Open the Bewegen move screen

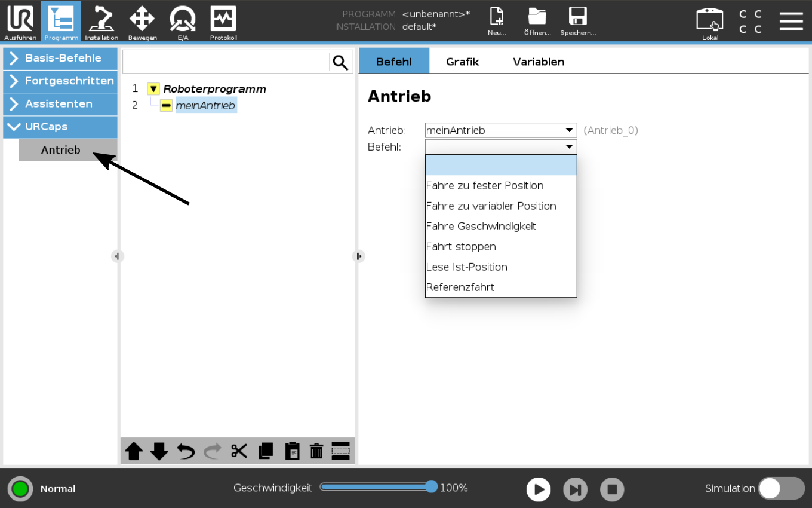pos(142,22)
